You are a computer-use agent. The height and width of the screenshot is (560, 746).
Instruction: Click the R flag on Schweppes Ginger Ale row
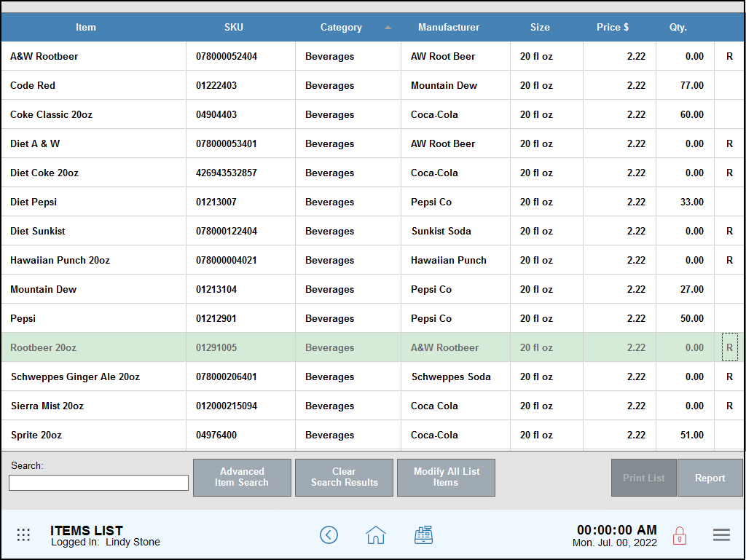point(729,376)
